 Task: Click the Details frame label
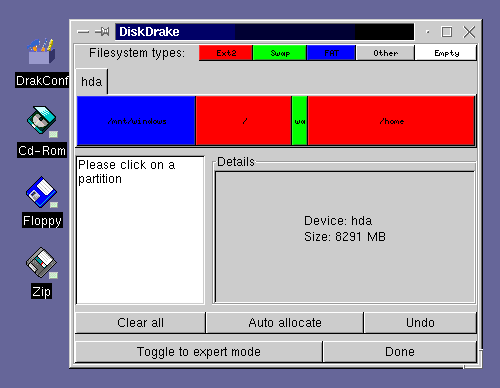click(x=236, y=162)
